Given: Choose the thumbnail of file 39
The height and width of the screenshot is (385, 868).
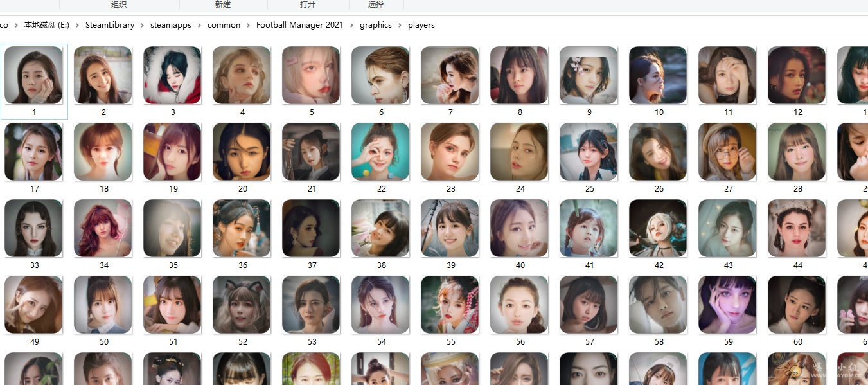Looking at the screenshot, I should [x=450, y=228].
